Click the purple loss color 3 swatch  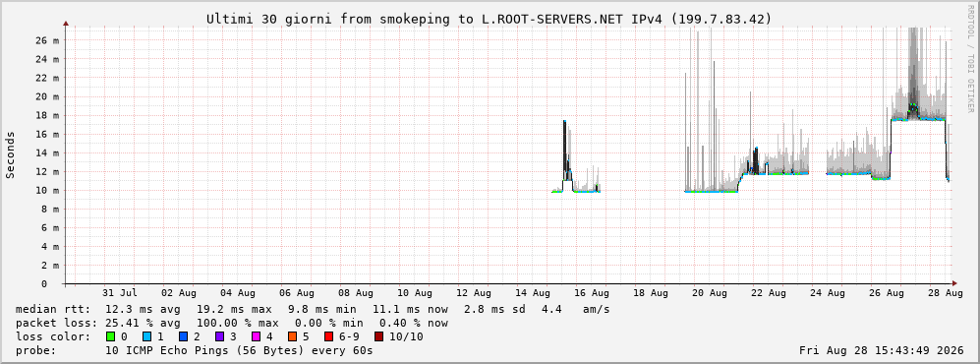coord(220,337)
